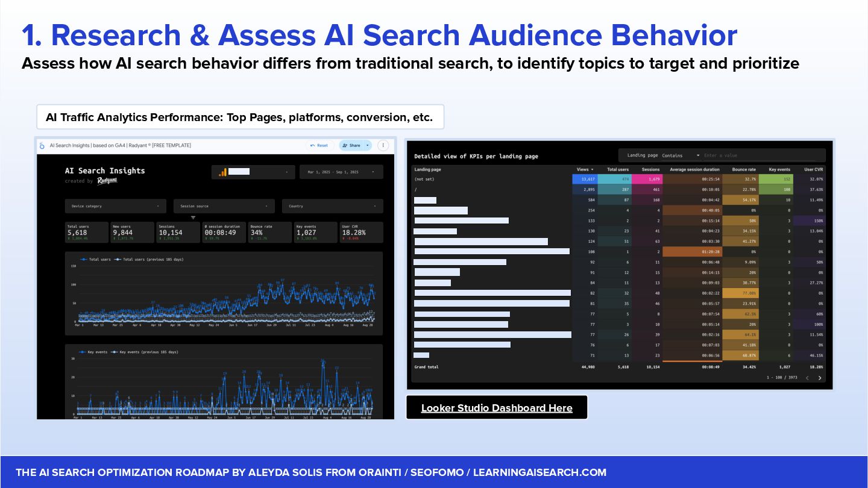This screenshot has height=488, width=868.
Task: Click the report title 'AI Search Insights | based on GA4'
Action: pos(121,145)
